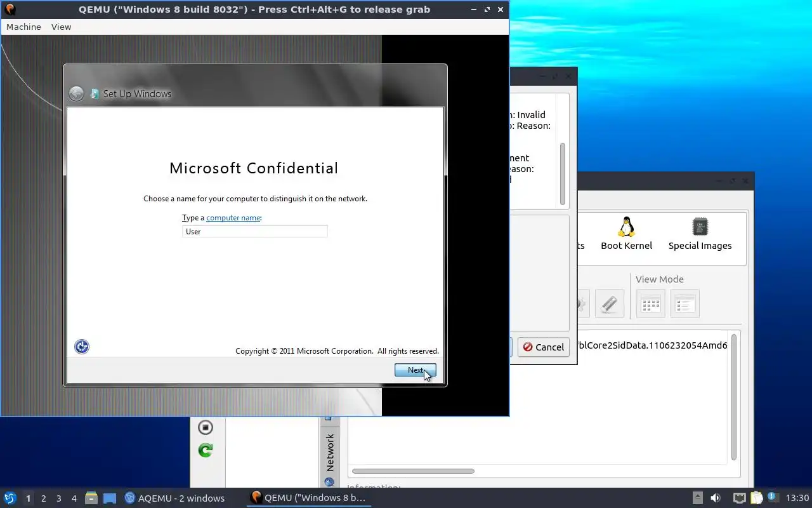
Task: Click the vertical scrollbar of device list
Action: pos(734,397)
